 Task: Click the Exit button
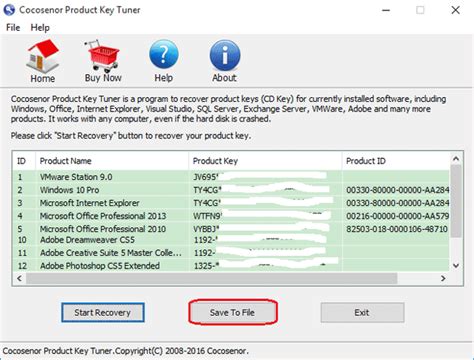pyautogui.click(x=362, y=312)
